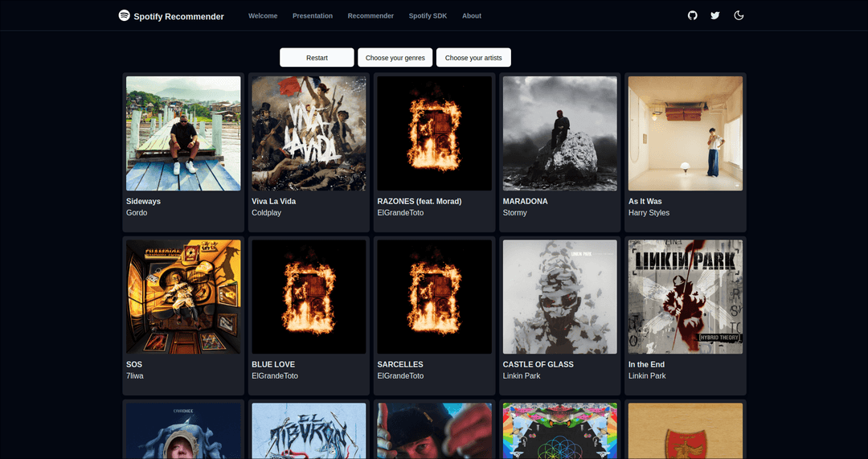The width and height of the screenshot is (868, 459).
Task: Open the Presentation nav item
Action: coord(313,16)
